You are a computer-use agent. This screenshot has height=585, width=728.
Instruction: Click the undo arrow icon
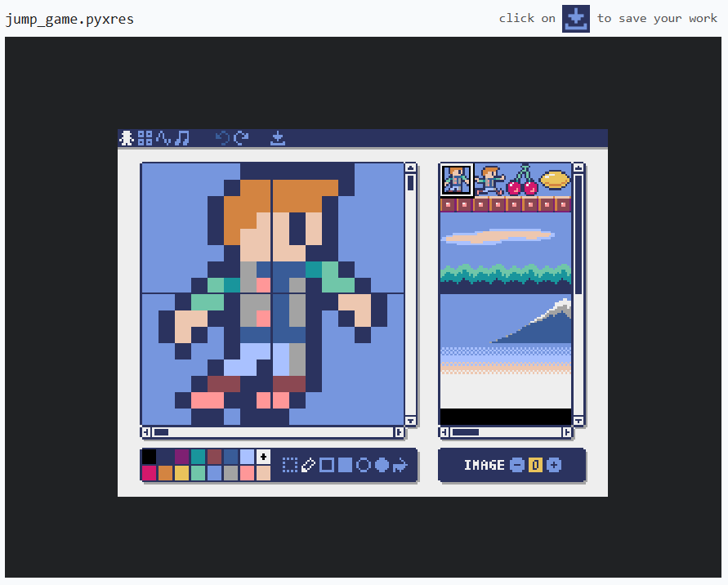click(222, 138)
